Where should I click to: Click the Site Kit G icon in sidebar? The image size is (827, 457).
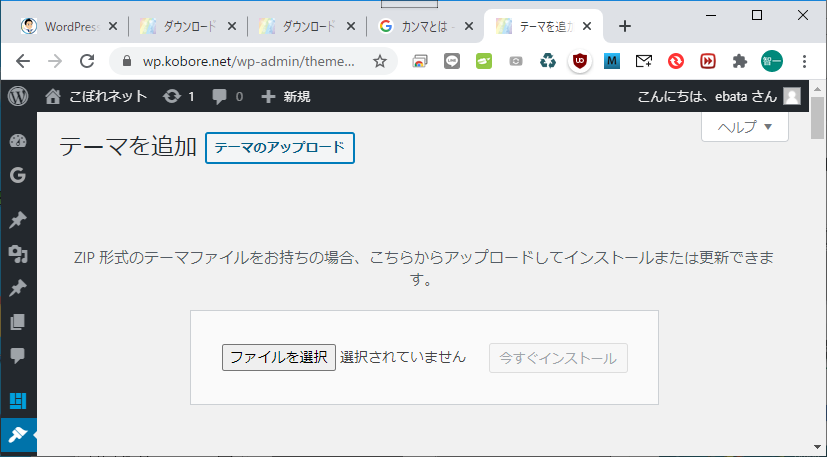click(x=17, y=175)
